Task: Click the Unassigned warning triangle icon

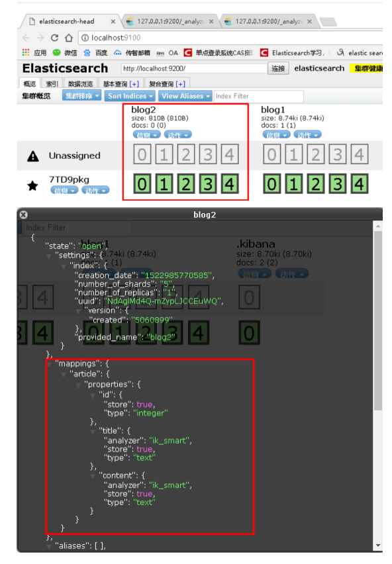Action: pyautogui.click(x=32, y=156)
